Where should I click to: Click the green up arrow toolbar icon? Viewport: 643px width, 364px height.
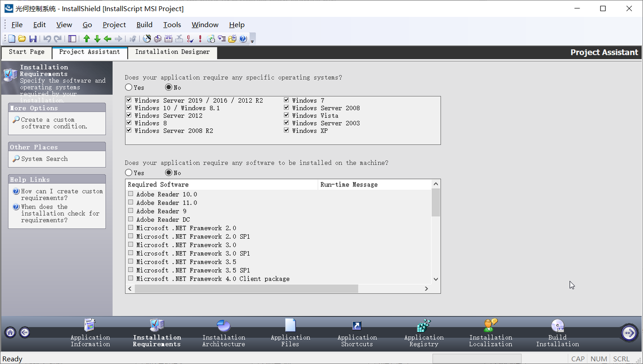(x=87, y=39)
